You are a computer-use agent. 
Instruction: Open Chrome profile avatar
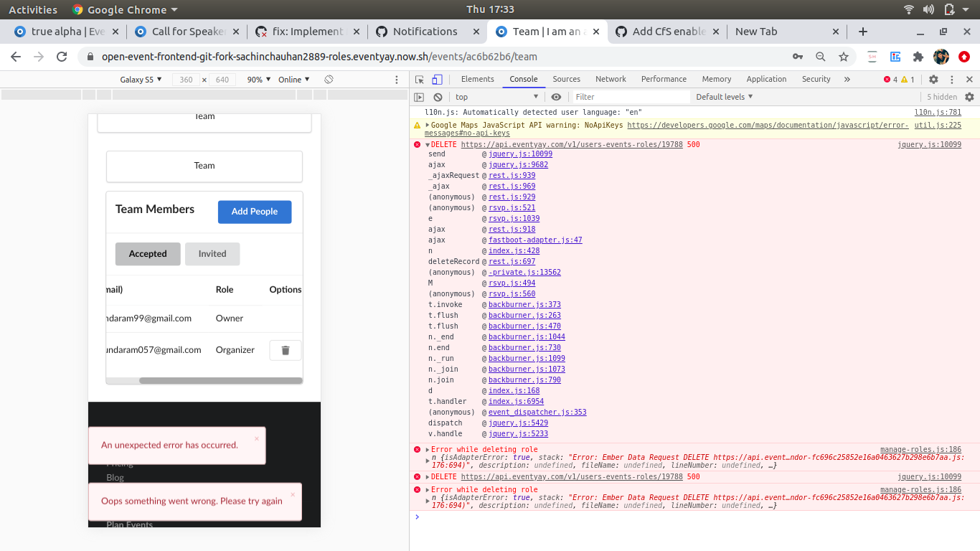941,57
